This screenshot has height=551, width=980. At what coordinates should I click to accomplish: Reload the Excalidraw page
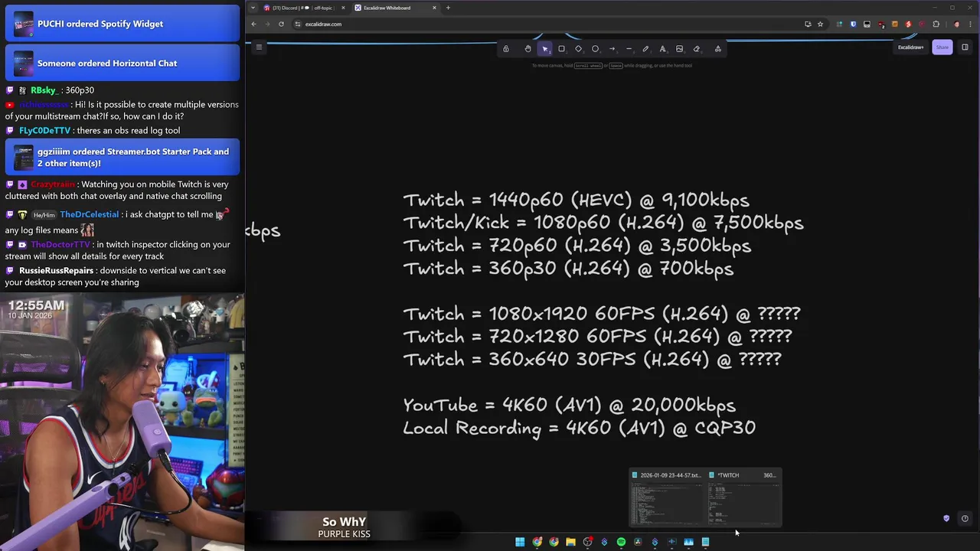[281, 24]
